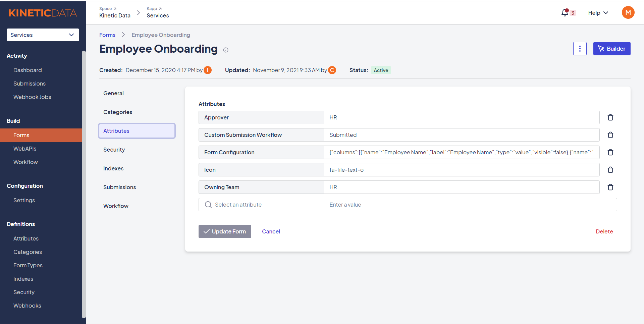Delete the Form Configuration attribute
The image size is (644, 324).
(x=610, y=152)
